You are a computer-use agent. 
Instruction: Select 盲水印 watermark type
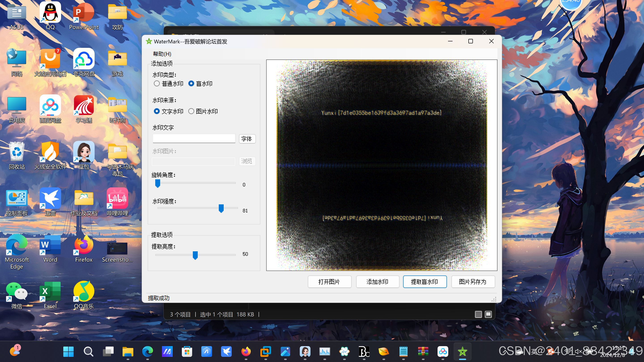191,83
